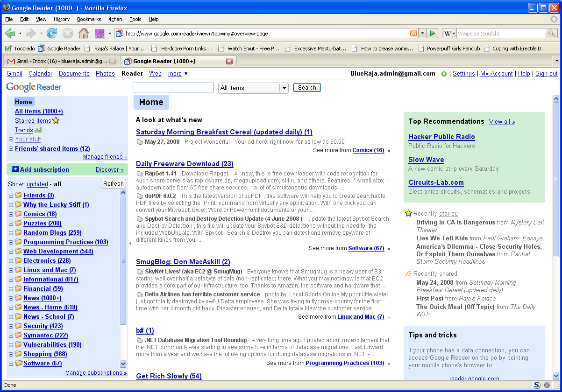Click the yellow star next to Starred items
This screenshot has height=392, width=562.
click(56, 120)
